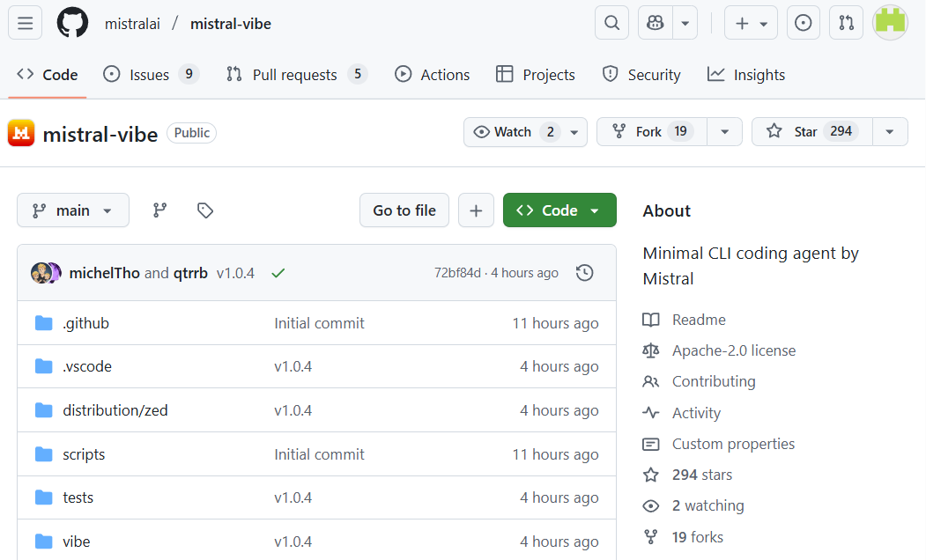View branches via the branch icon
The image size is (926, 560).
pyautogui.click(x=159, y=210)
